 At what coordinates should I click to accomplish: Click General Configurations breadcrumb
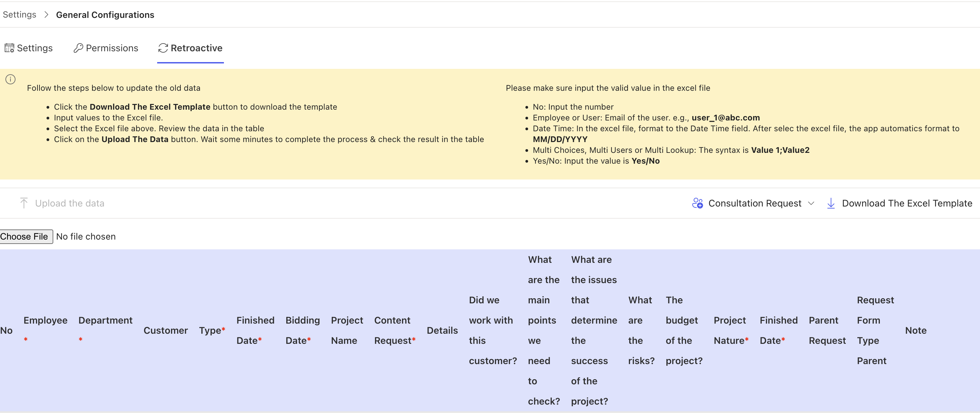coord(105,15)
